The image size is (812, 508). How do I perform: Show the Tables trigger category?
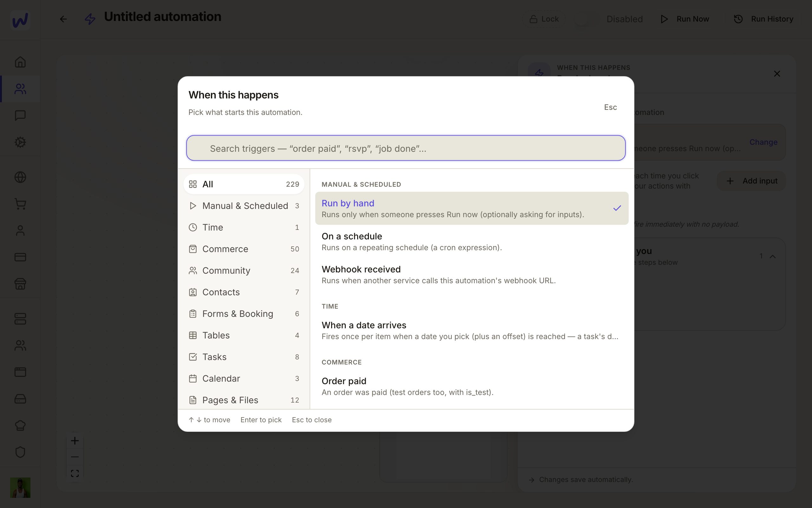[x=244, y=335]
